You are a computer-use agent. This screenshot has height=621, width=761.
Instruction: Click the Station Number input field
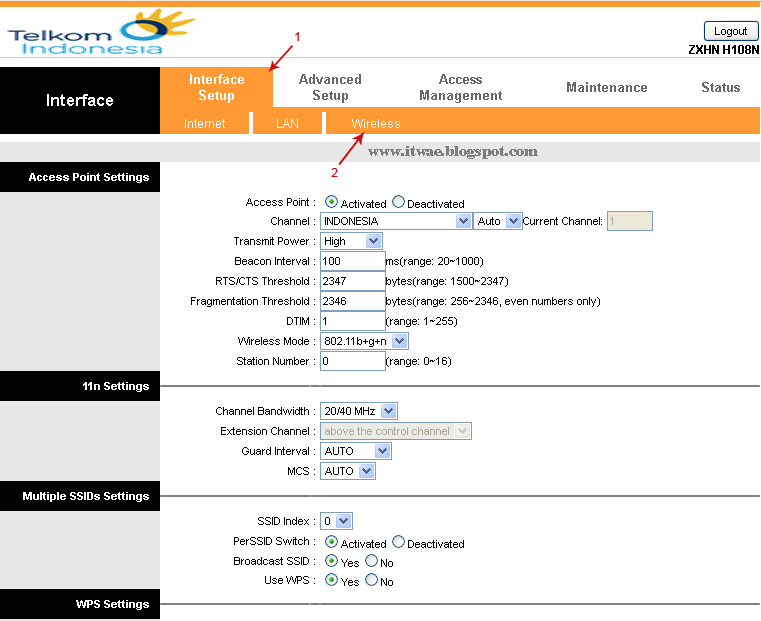[x=353, y=361]
